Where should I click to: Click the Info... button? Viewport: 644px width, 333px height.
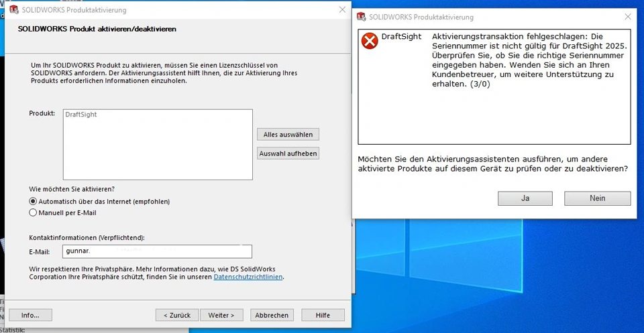tap(30, 315)
